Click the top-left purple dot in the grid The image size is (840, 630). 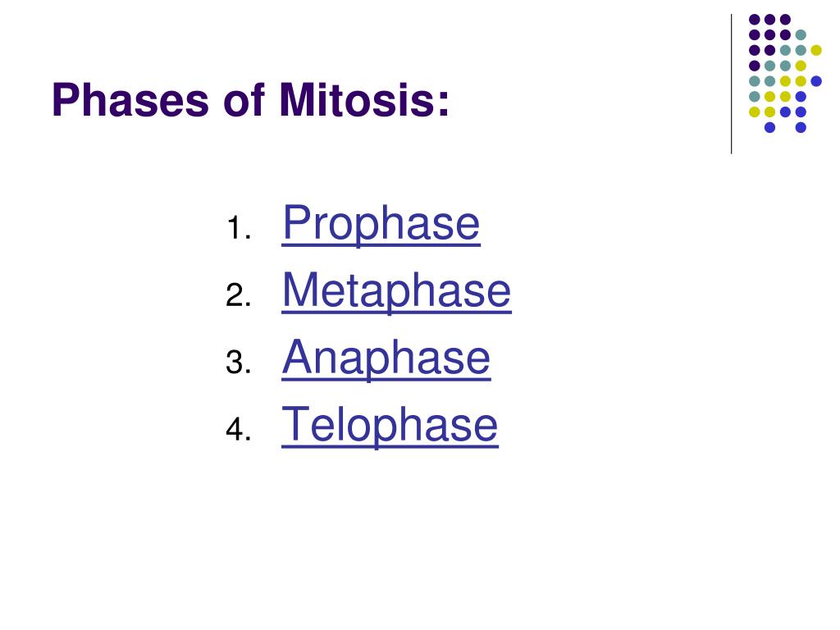click(755, 20)
